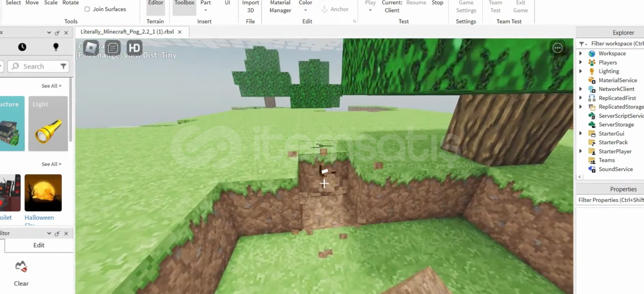Open the in-game chat icon
The image size is (644, 294).
click(113, 48)
